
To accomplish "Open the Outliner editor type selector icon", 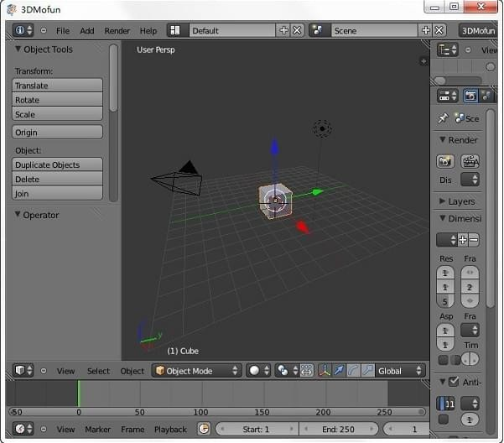I will (447, 50).
